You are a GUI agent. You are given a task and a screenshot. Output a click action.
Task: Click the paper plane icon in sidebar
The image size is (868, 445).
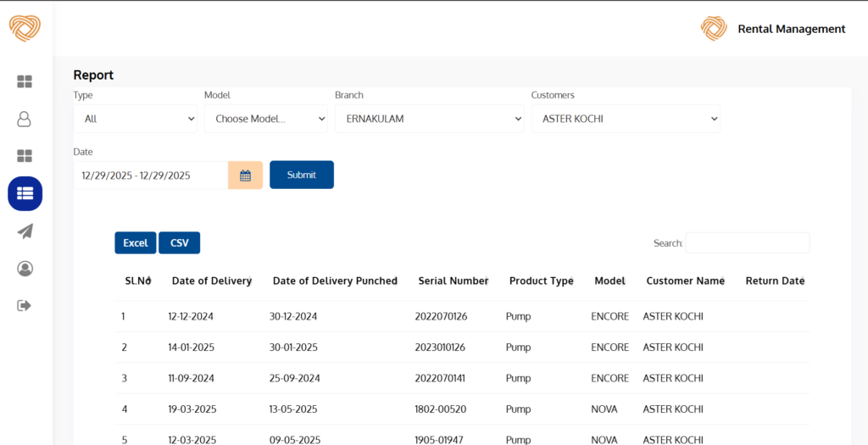coord(25,231)
